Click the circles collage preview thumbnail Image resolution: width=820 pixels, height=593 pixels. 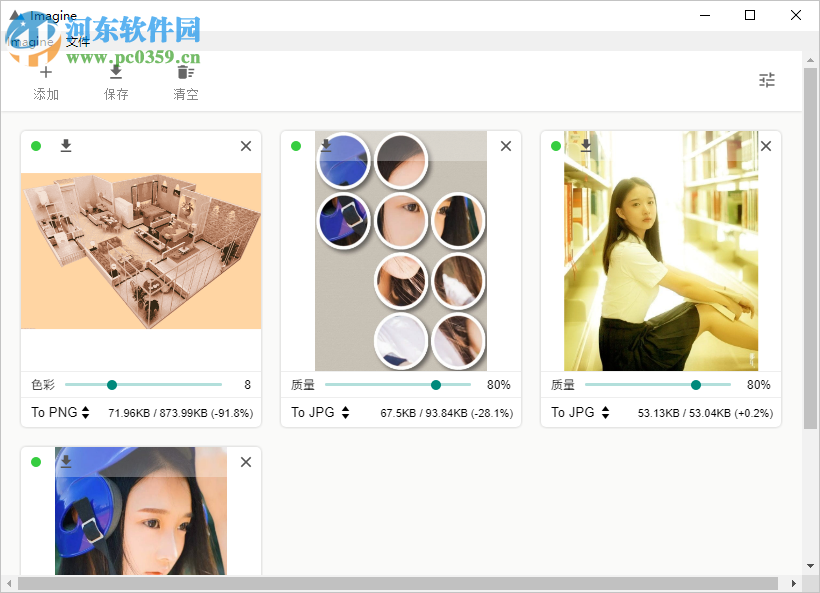(401, 251)
